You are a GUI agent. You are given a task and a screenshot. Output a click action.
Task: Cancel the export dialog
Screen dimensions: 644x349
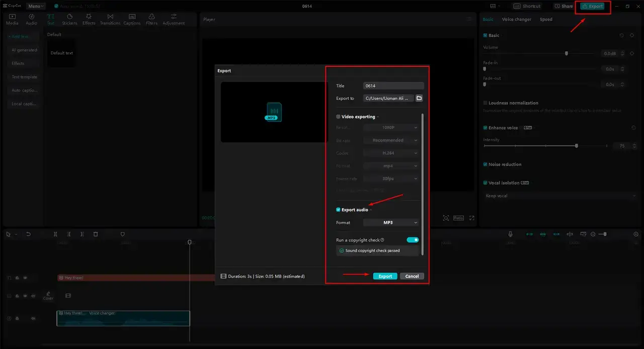412,276
